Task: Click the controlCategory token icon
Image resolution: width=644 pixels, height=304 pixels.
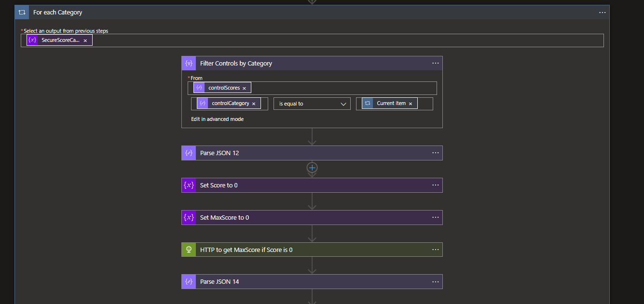Action: click(x=203, y=103)
